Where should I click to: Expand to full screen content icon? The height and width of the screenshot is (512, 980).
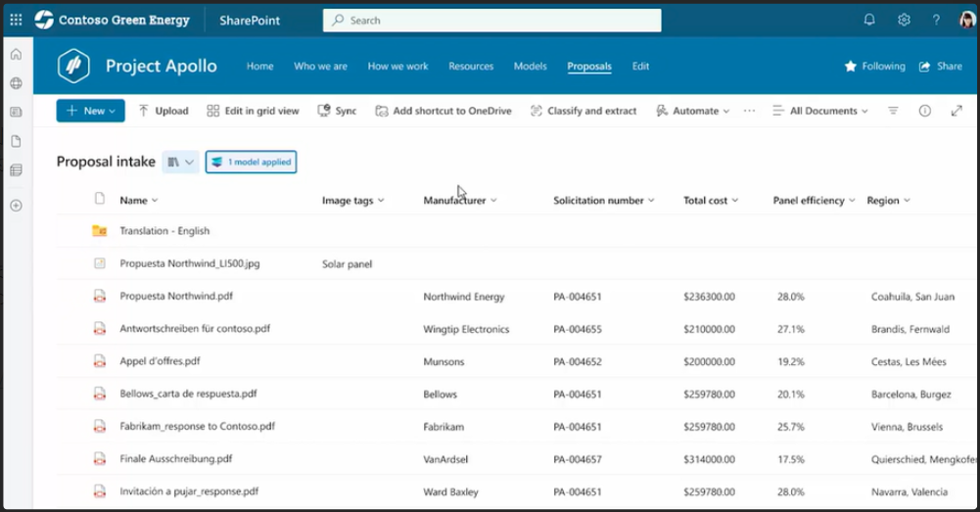coord(957,112)
